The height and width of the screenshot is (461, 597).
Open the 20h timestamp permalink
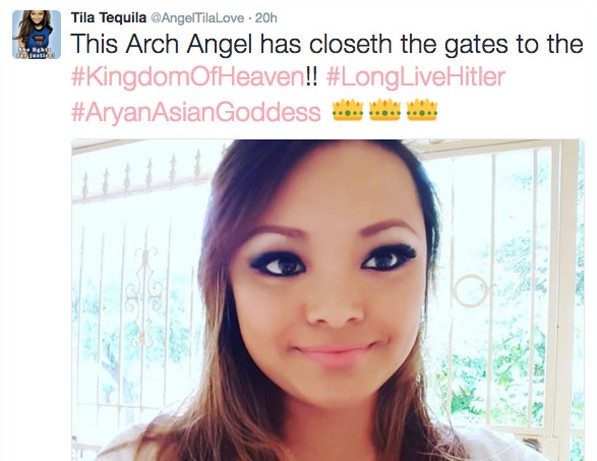[x=266, y=18]
